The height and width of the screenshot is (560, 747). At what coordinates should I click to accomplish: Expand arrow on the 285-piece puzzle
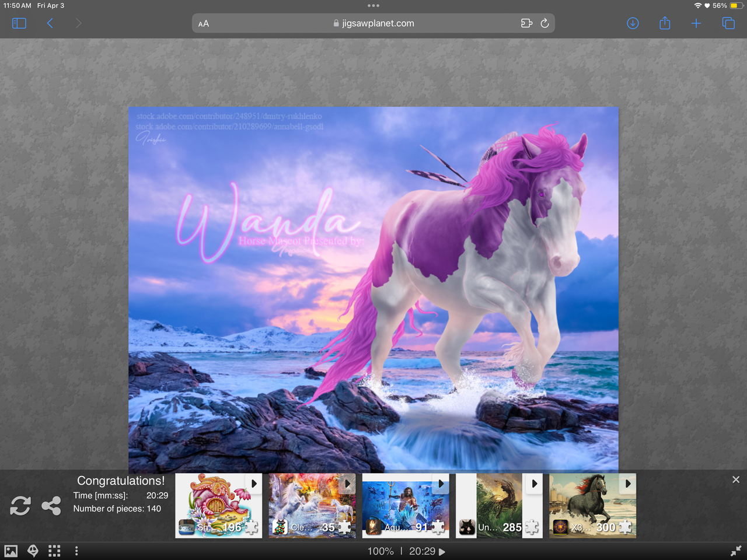[534, 484]
